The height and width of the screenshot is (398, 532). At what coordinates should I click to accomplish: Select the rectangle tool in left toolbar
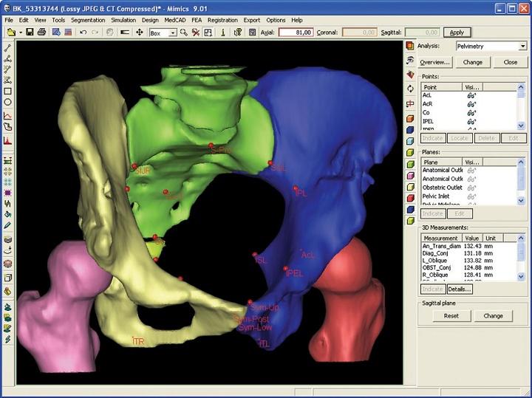coord(8,91)
